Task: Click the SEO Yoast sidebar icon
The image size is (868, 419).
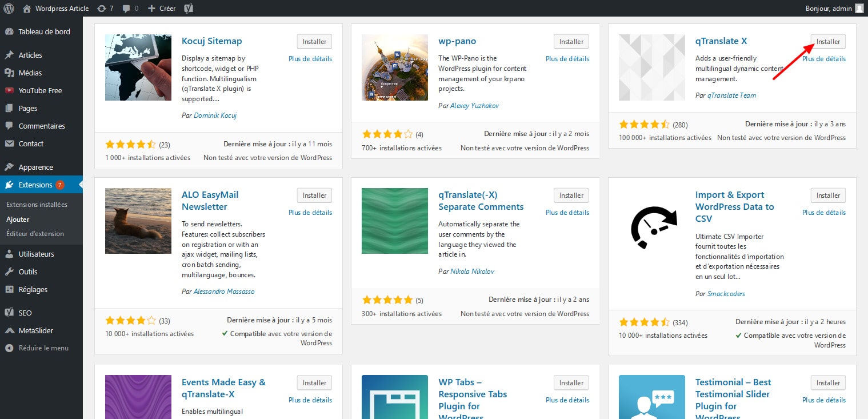Action: 9,313
